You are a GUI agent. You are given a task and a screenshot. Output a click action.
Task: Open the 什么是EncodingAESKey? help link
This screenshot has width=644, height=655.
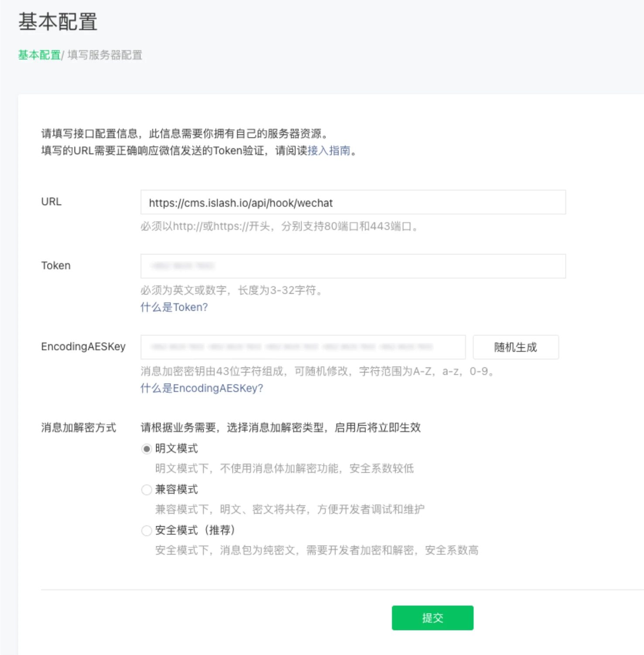tap(202, 388)
